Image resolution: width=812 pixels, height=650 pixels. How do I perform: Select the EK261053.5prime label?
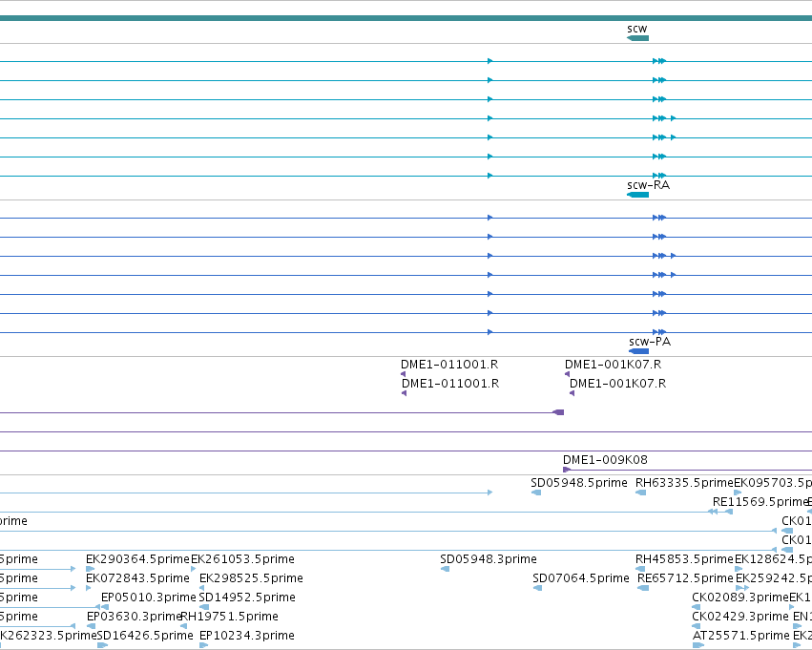(243, 558)
